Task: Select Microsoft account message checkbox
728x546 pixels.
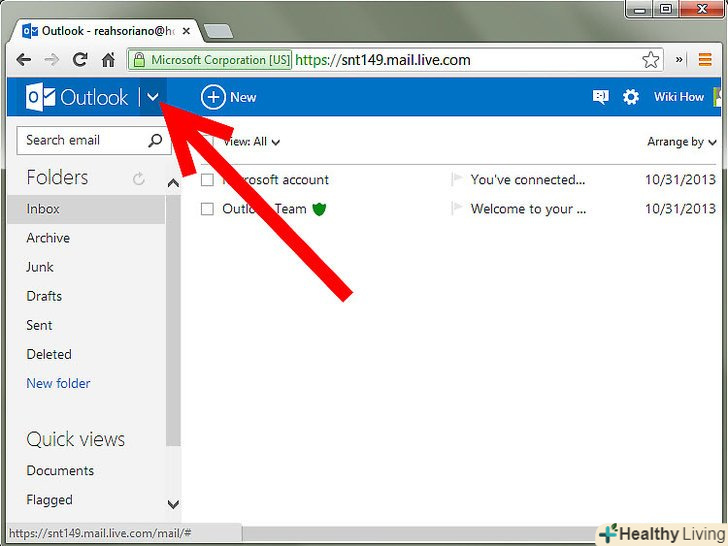Action: click(207, 180)
